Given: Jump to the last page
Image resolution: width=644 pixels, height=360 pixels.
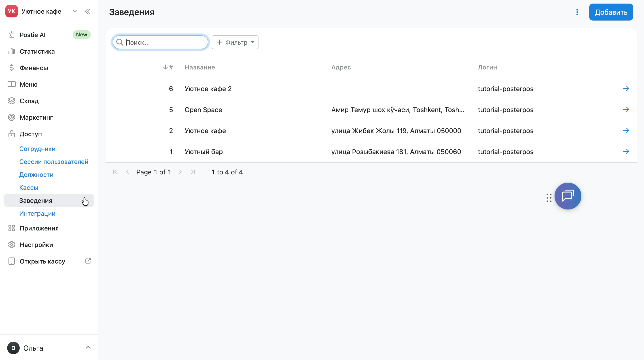Looking at the screenshot, I should click(193, 172).
